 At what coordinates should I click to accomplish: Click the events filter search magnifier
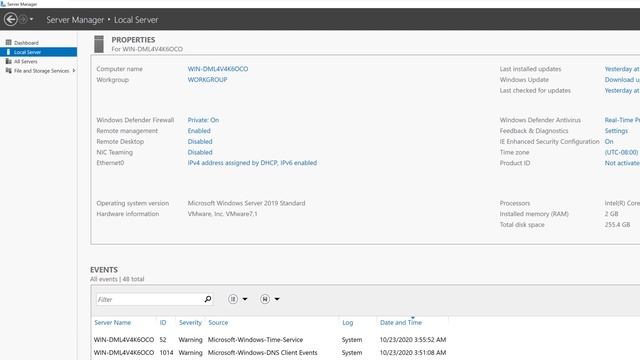point(208,299)
